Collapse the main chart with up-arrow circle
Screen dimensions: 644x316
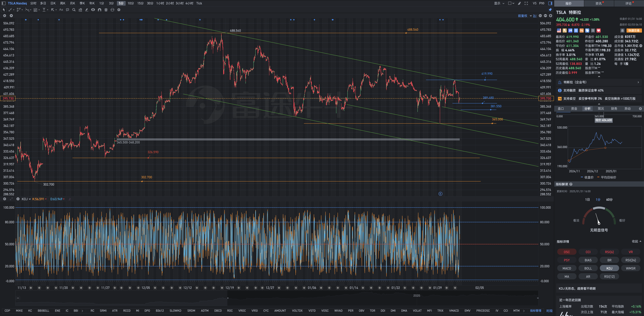[x=11, y=16]
